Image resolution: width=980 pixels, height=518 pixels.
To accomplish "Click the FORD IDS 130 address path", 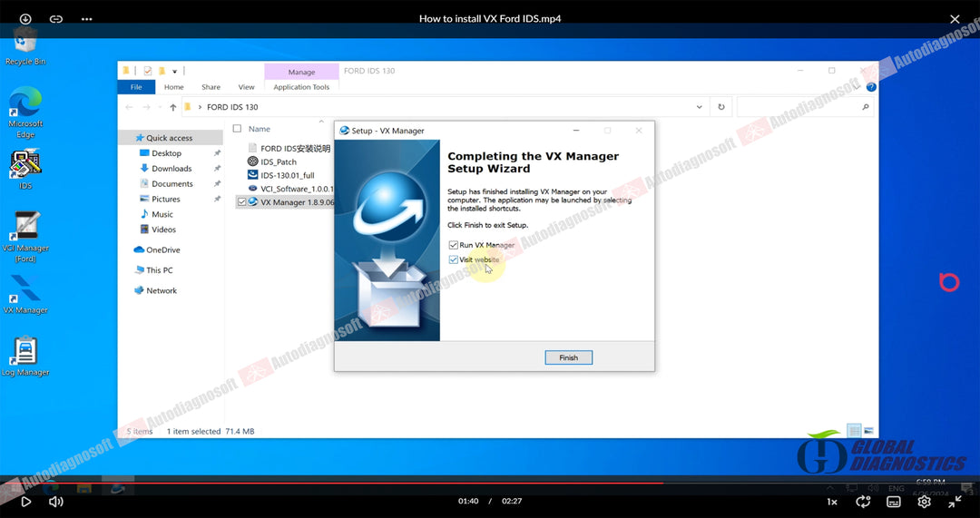I will click(x=232, y=107).
